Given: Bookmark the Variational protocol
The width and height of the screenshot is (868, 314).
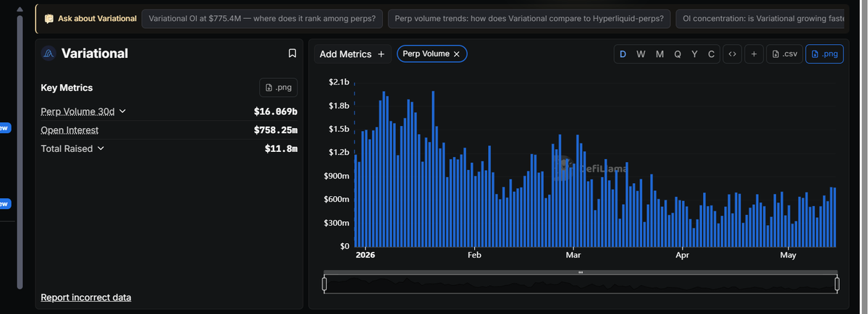Looking at the screenshot, I should pos(292,53).
